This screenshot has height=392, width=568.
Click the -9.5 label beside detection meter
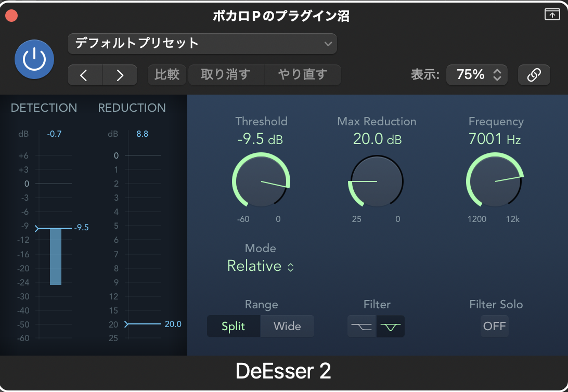click(x=82, y=228)
